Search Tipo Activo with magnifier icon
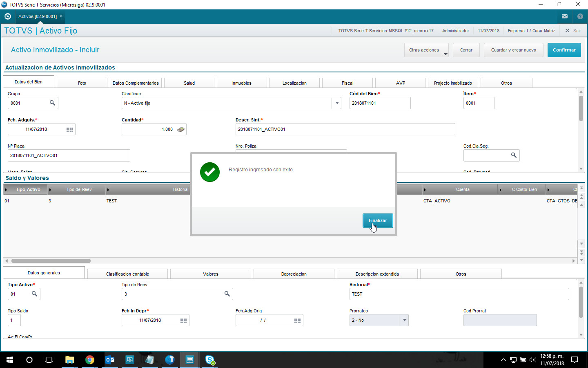Screen dimensions: 588x368 tap(34, 294)
